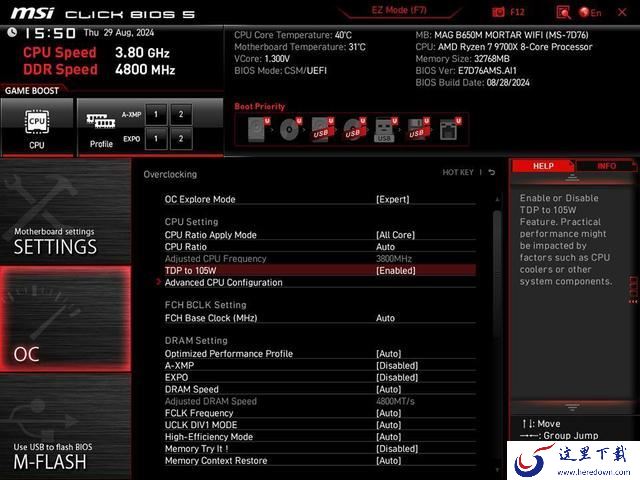Select A-XMP profile 2
640x480 pixels.
(x=181, y=115)
